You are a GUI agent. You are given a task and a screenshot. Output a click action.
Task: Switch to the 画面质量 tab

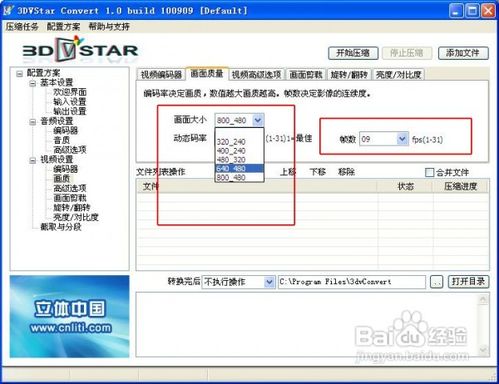(207, 74)
